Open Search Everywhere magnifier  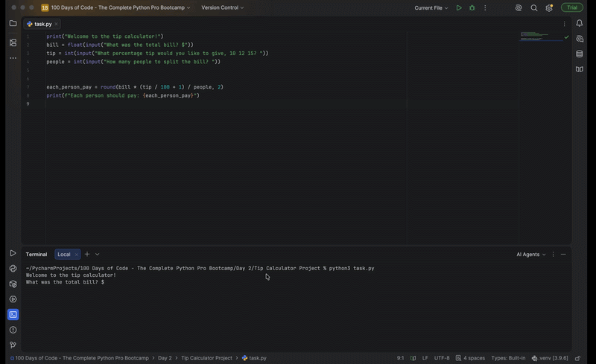[534, 7]
